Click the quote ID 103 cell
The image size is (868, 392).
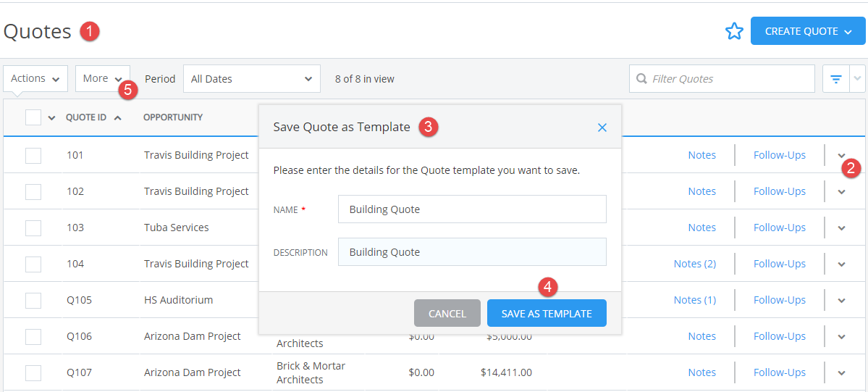(75, 228)
